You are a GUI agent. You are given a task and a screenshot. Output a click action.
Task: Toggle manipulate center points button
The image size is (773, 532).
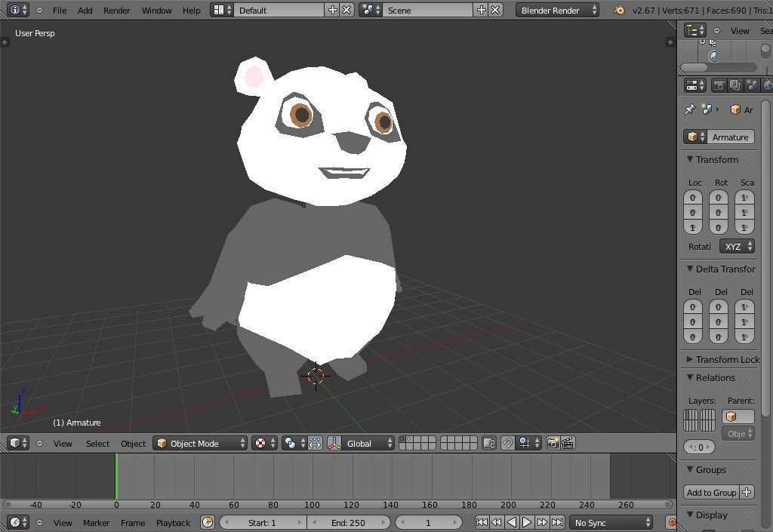click(x=315, y=444)
